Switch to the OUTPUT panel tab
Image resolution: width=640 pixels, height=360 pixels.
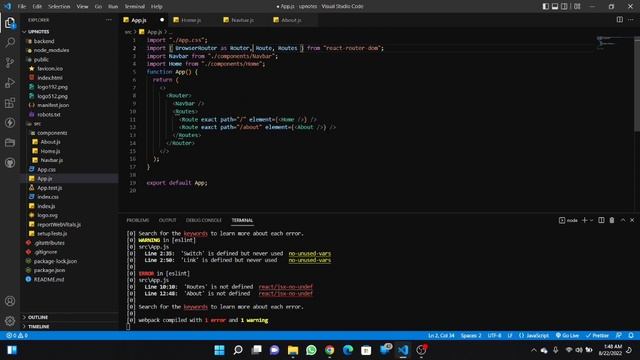click(167, 220)
